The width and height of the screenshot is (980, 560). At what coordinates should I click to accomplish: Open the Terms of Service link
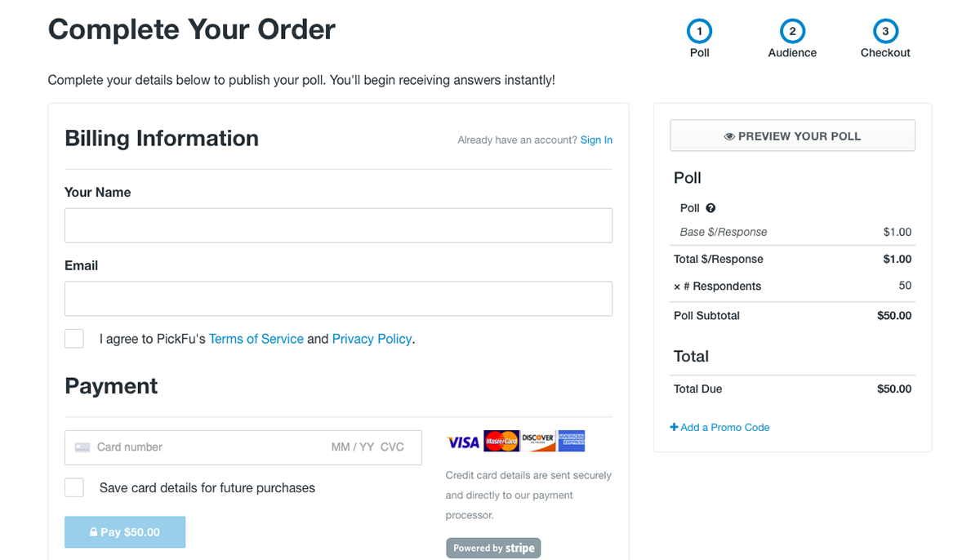click(x=256, y=339)
